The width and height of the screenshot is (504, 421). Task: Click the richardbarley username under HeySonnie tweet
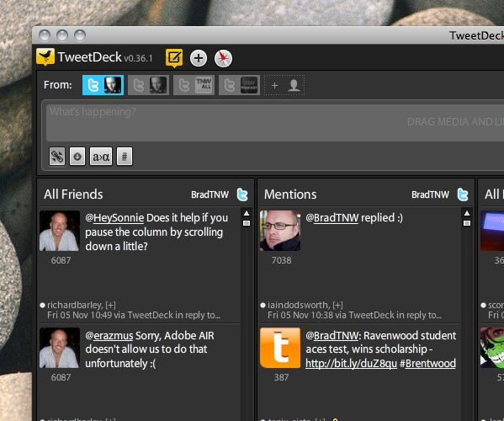pos(75,305)
